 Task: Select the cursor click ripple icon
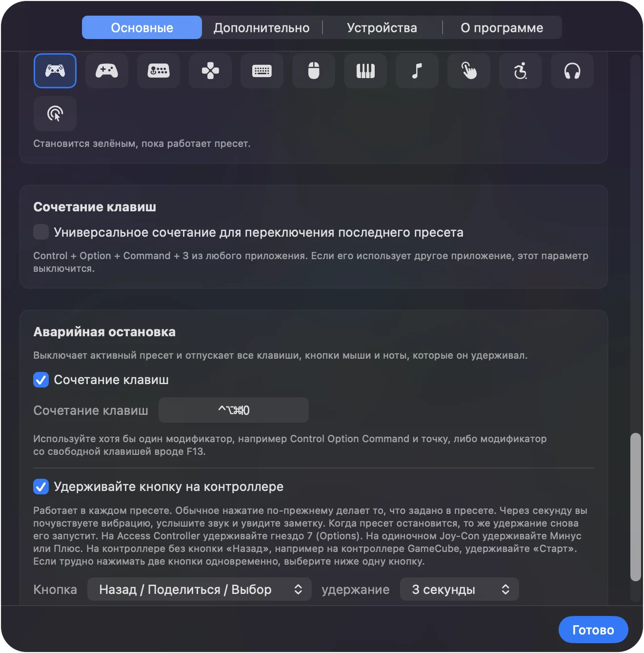55,114
